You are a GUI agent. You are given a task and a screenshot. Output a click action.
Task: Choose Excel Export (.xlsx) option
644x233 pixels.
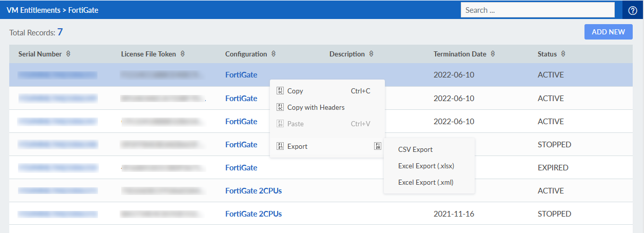[x=426, y=166]
